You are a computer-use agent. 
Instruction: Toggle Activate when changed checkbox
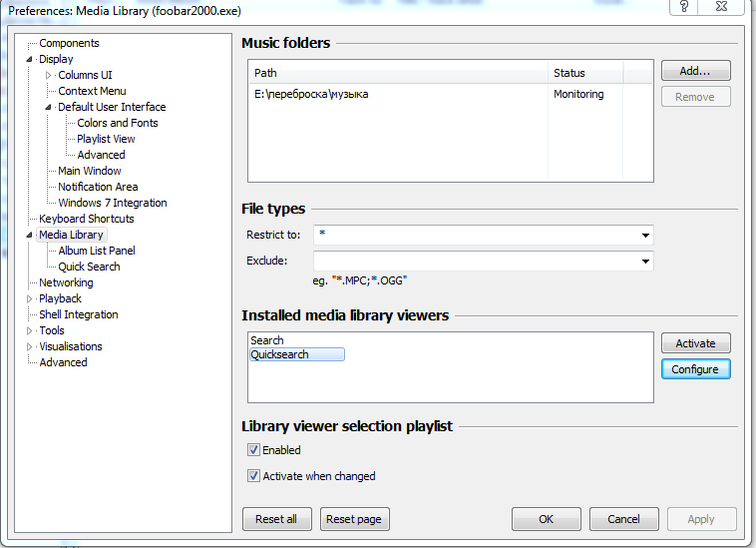click(253, 476)
